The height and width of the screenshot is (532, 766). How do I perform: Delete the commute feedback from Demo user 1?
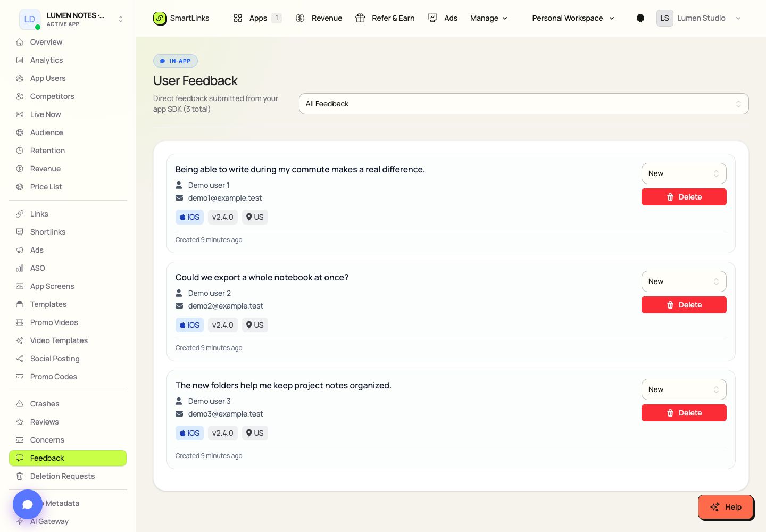[x=684, y=197]
